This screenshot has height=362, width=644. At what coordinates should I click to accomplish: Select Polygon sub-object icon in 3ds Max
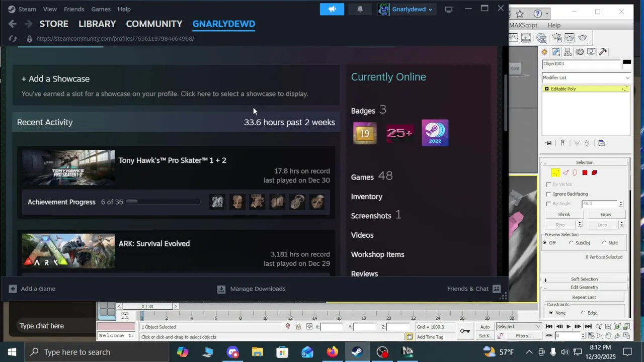click(x=585, y=172)
